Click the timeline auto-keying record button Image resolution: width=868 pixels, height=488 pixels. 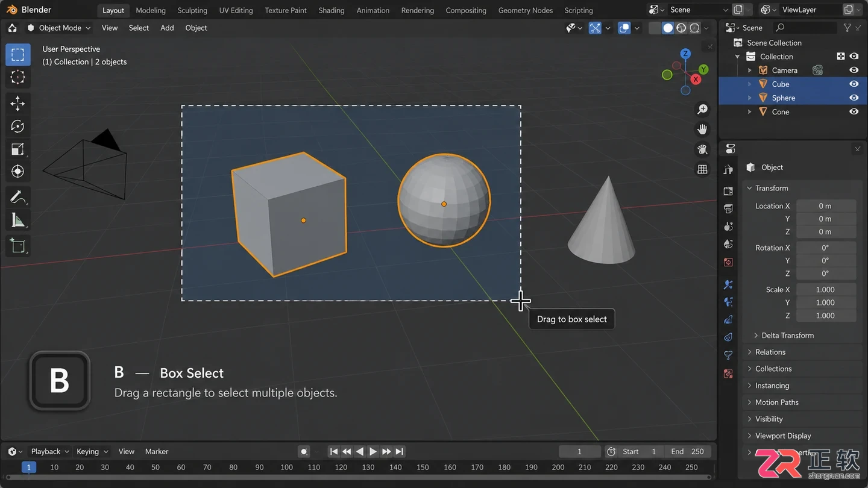click(x=304, y=451)
